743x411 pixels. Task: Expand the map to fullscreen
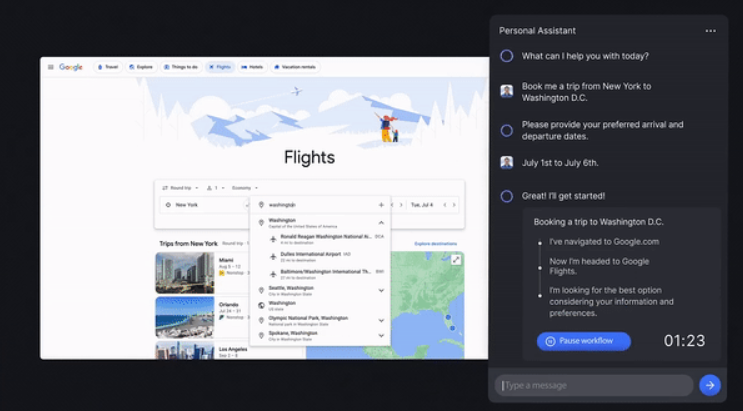pyautogui.click(x=456, y=260)
